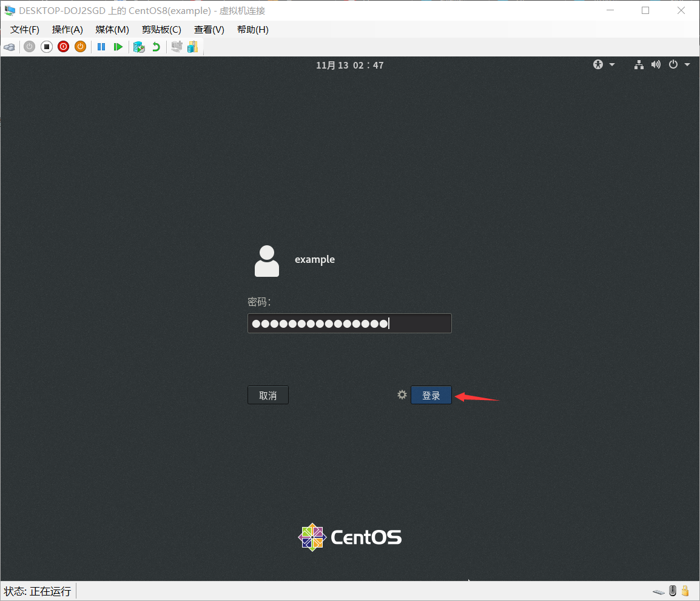Maximize the 虚拟机连接 window
The height and width of the screenshot is (601, 700).
(x=645, y=10)
